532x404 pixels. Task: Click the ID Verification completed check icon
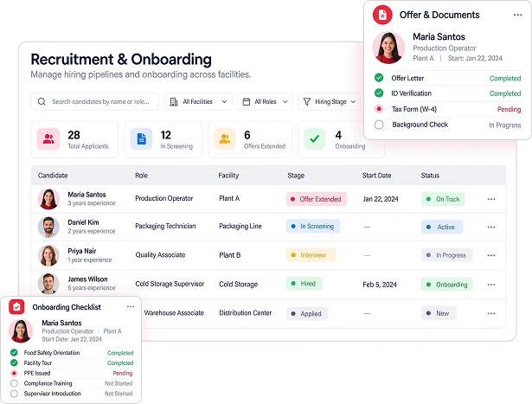(379, 93)
